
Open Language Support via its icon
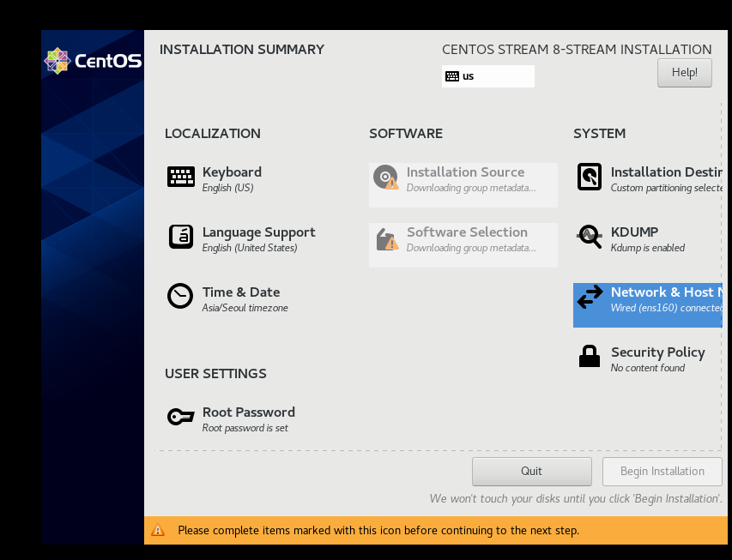click(181, 237)
